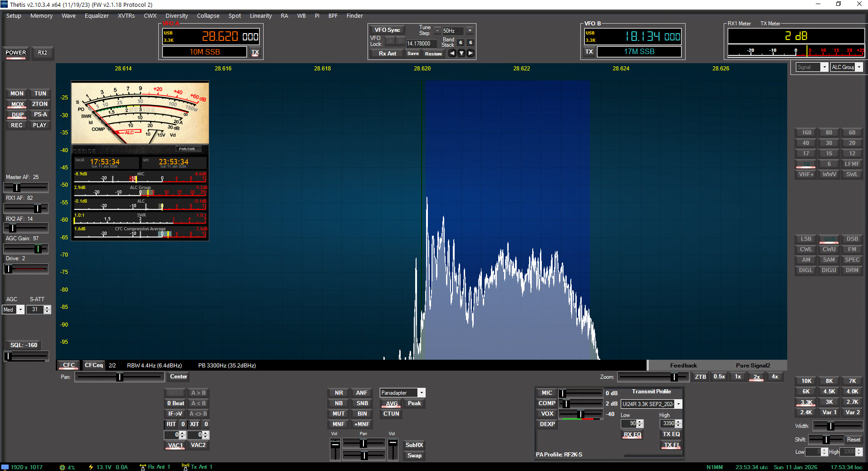Viewport: 868px width, 471px height.
Task: Click the Rx Ant tower icon in status bar
Action: click(143, 467)
